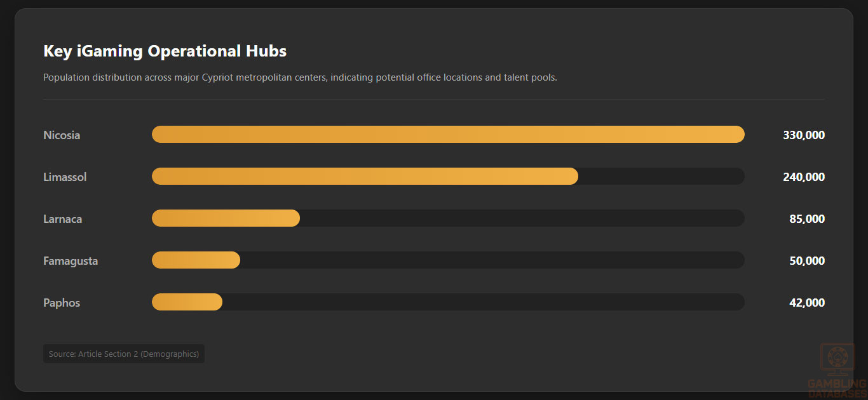
Task: Click the 85,000 population value
Action: pos(807,219)
